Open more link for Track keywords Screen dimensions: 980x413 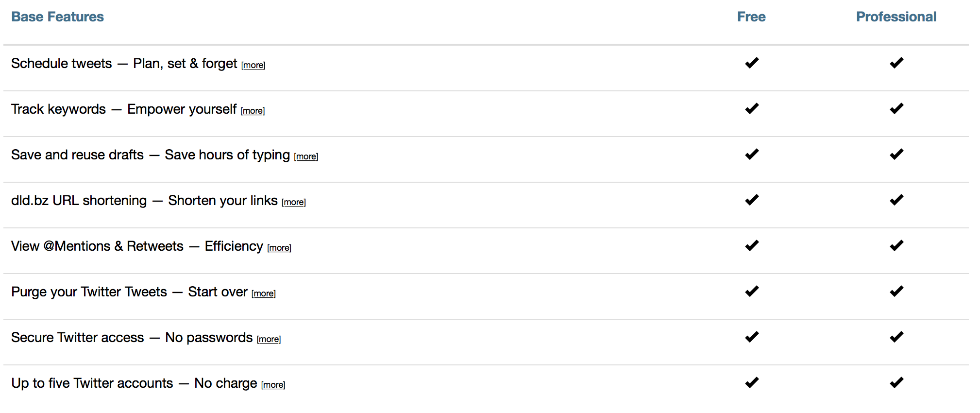(x=253, y=111)
